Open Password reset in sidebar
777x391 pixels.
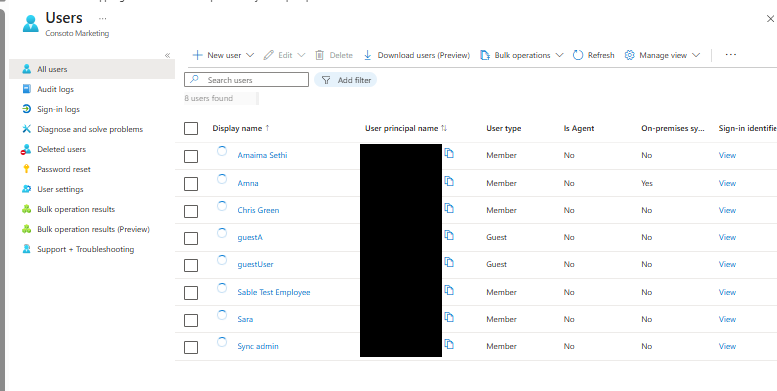click(x=92, y=169)
